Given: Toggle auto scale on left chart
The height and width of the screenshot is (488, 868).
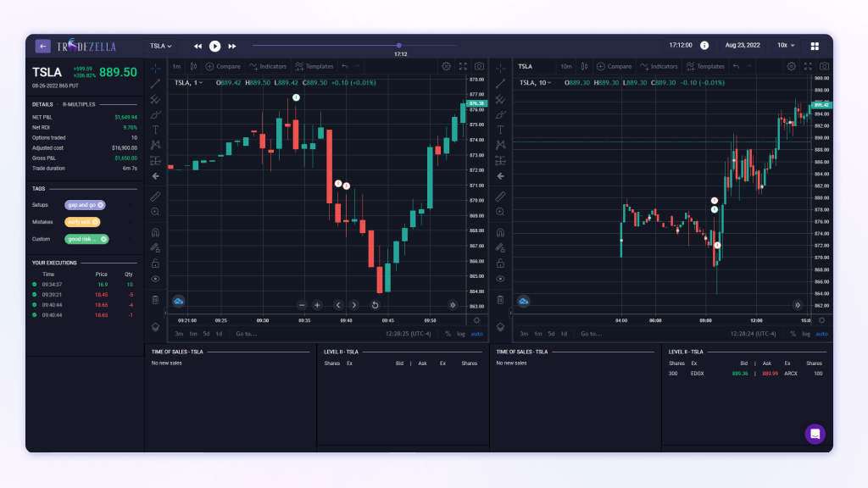Looking at the screenshot, I should point(476,334).
